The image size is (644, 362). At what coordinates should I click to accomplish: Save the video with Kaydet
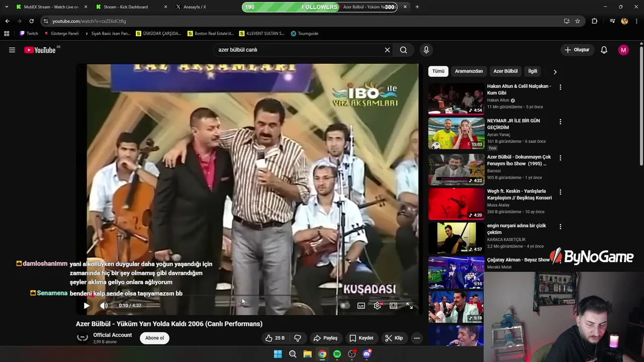click(361, 338)
